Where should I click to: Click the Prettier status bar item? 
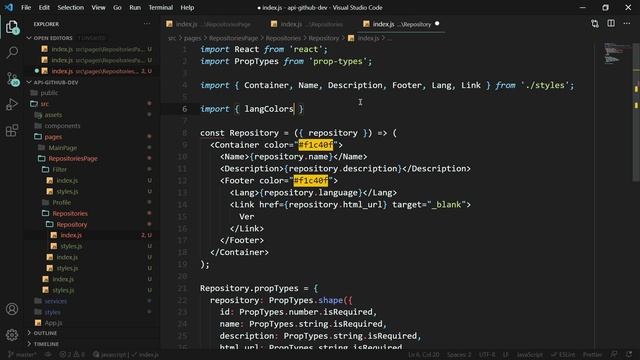(x=592, y=355)
